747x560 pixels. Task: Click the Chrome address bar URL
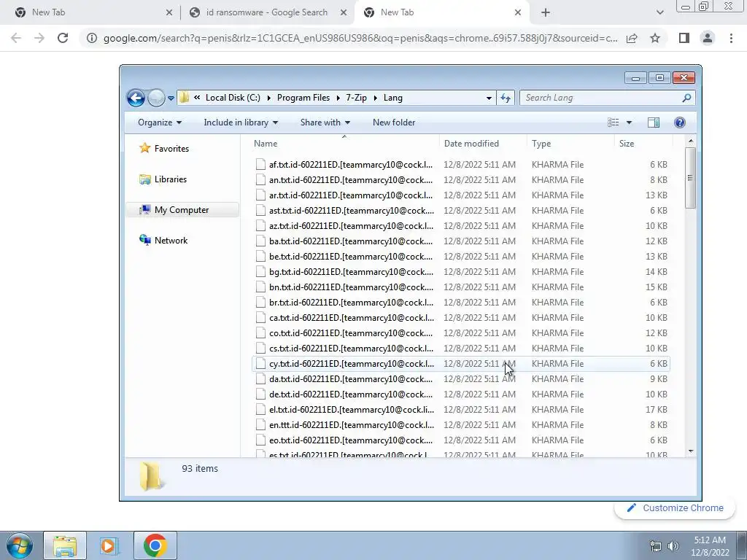click(360, 38)
